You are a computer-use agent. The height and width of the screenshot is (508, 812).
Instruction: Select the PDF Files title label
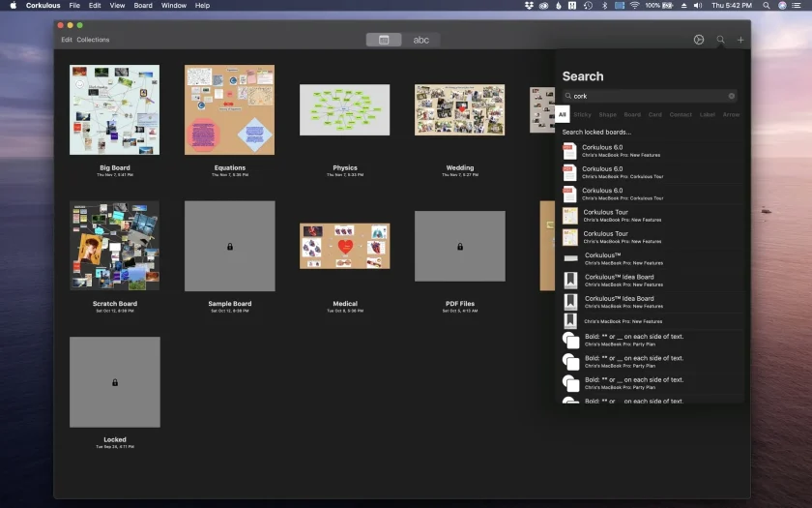(460, 304)
